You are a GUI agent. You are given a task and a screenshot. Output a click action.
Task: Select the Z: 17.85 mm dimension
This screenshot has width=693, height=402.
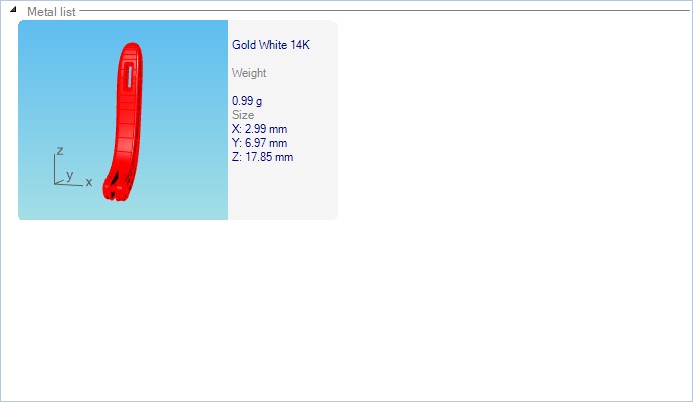(x=262, y=157)
